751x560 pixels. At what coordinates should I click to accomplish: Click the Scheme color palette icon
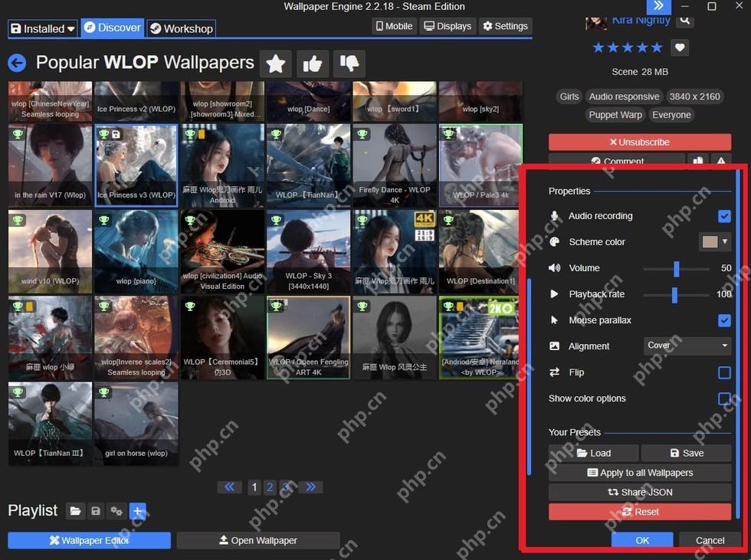coord(554,242)
